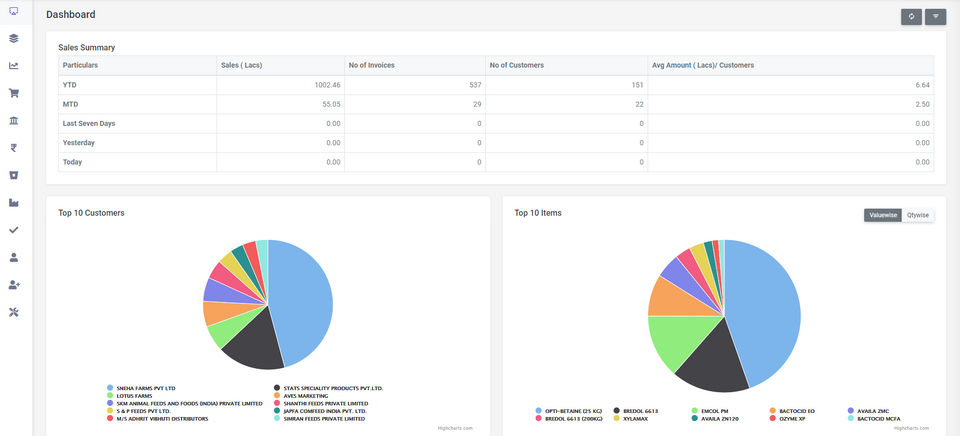
Task: Open the filter button at top right
Action: click(936, 17)
